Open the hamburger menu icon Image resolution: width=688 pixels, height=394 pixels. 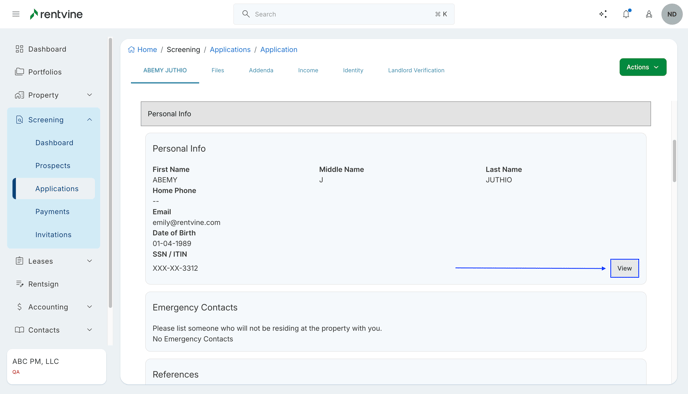(x=16, y=14)
